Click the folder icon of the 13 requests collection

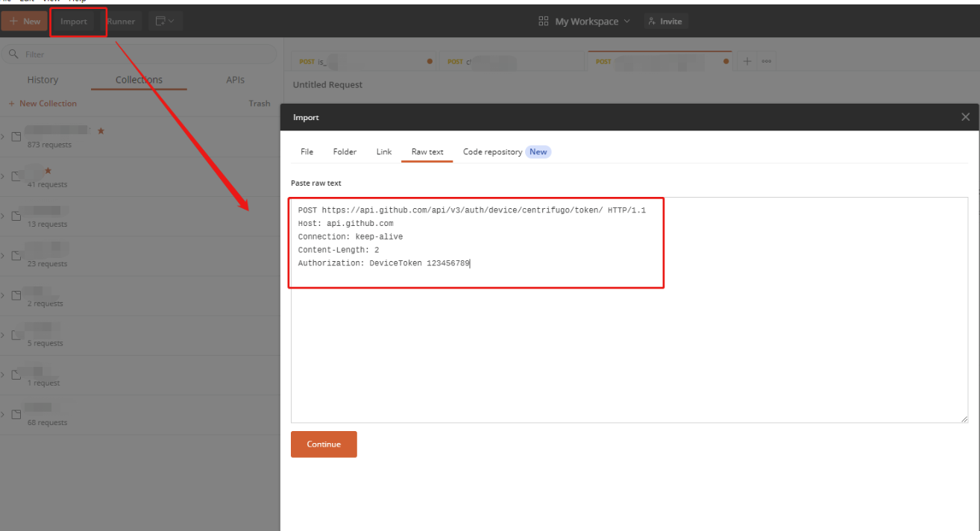(x=16, y=216)
